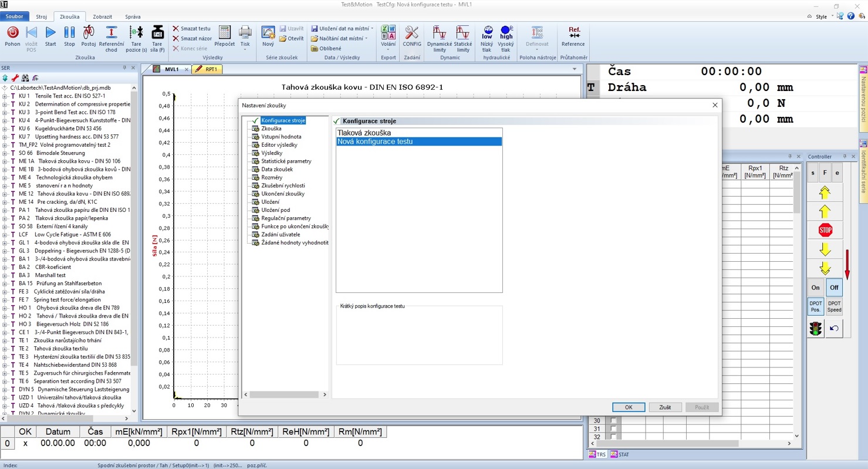This screenshot has width=868, height=469.
Task: Expand the TE 2 Tahová zkouška textilu node
Action: pos(5,349)
